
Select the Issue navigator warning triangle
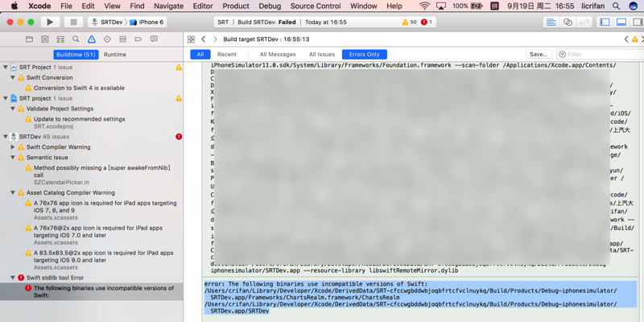click(x=92, y=39)
